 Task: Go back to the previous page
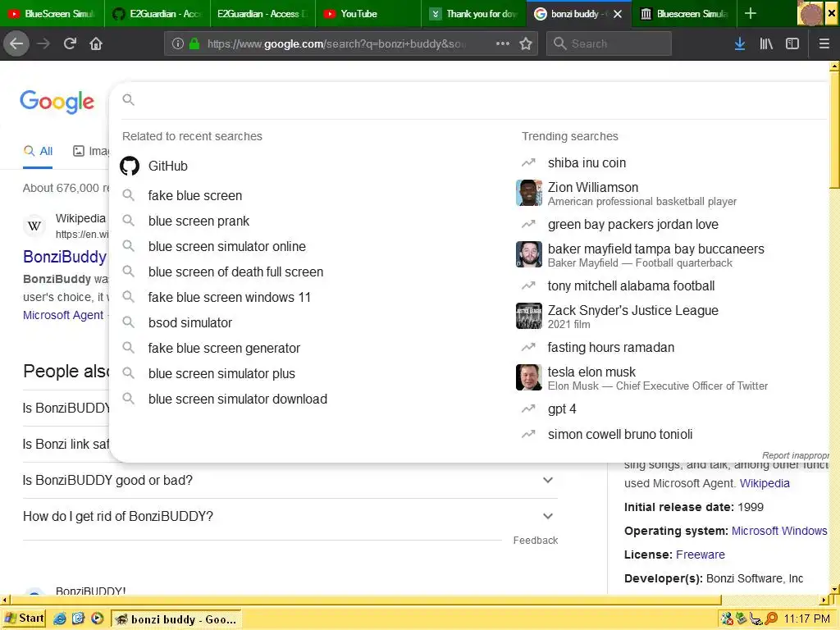pos(16,43)
